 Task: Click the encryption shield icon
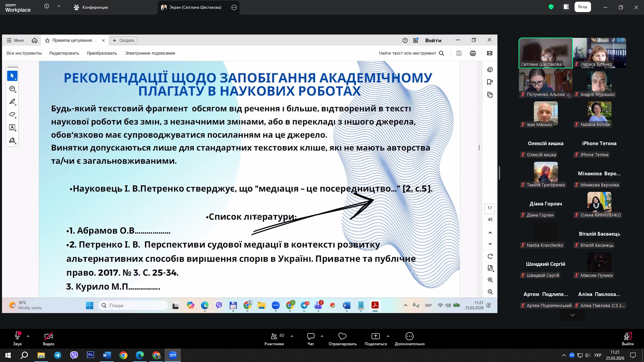[551, 7]
